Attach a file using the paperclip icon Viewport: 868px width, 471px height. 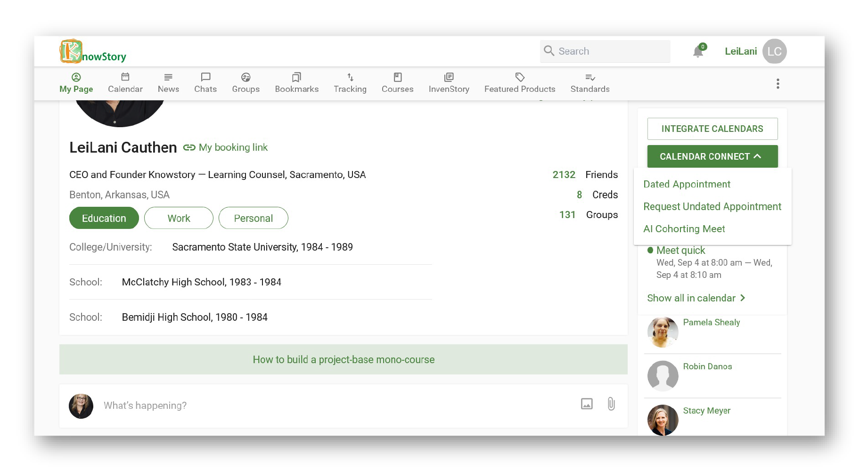coord(611,404)
